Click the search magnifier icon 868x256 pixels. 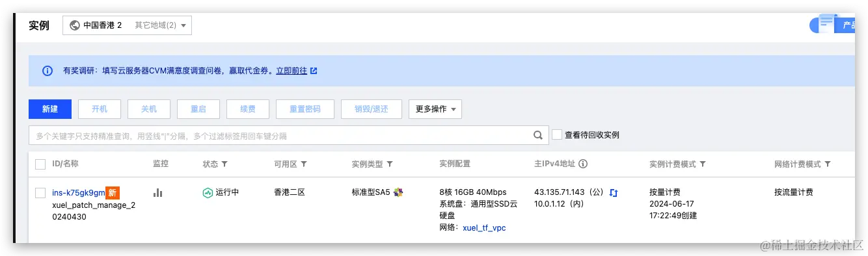(x=538, y=135)
